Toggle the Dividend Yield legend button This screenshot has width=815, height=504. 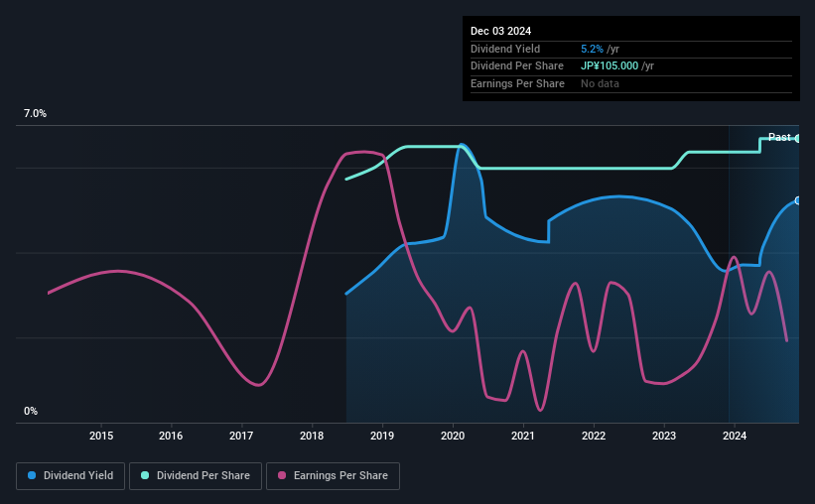pos(70,476)
